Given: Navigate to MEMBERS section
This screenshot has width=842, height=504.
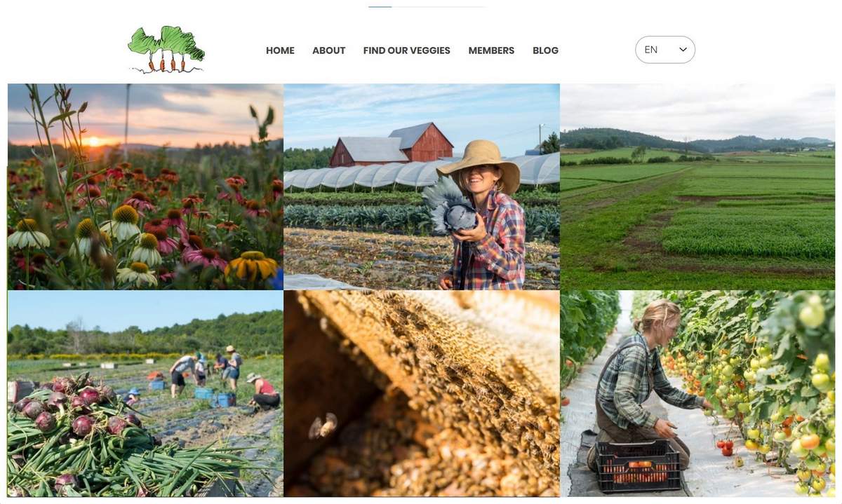Looking at the screenshot, I should point(491,50).
